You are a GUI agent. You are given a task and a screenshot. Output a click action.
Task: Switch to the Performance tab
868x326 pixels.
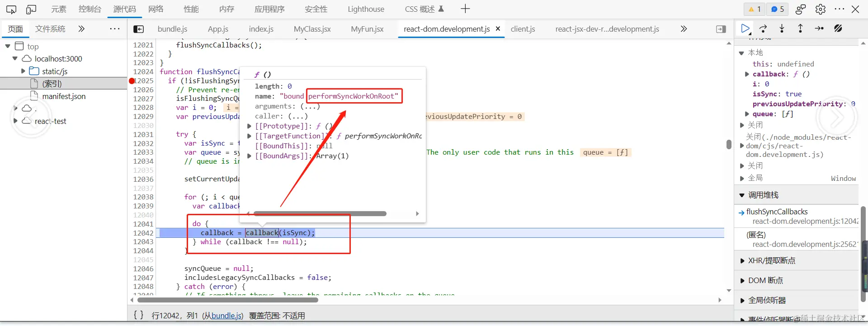191,9
